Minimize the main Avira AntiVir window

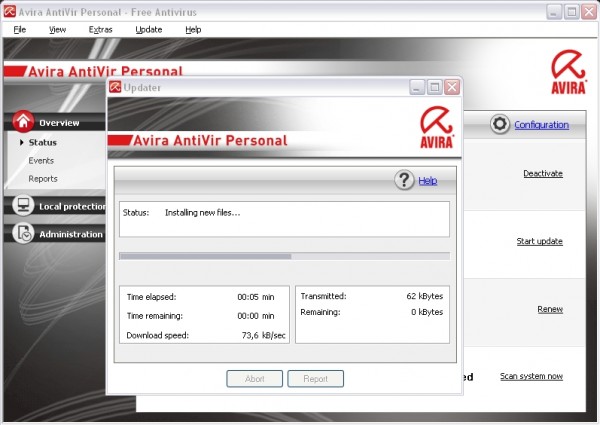coord(553,12)
